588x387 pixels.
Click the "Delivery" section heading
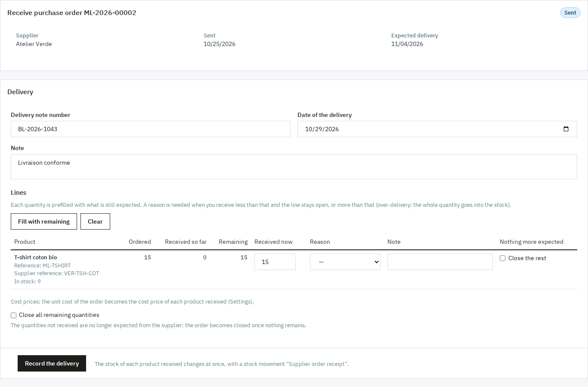click(x=20, y=92)
